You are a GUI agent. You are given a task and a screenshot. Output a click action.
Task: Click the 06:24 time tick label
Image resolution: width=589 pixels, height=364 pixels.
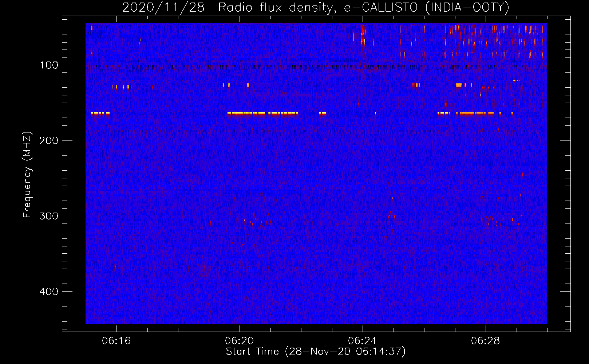pos(363,341)
